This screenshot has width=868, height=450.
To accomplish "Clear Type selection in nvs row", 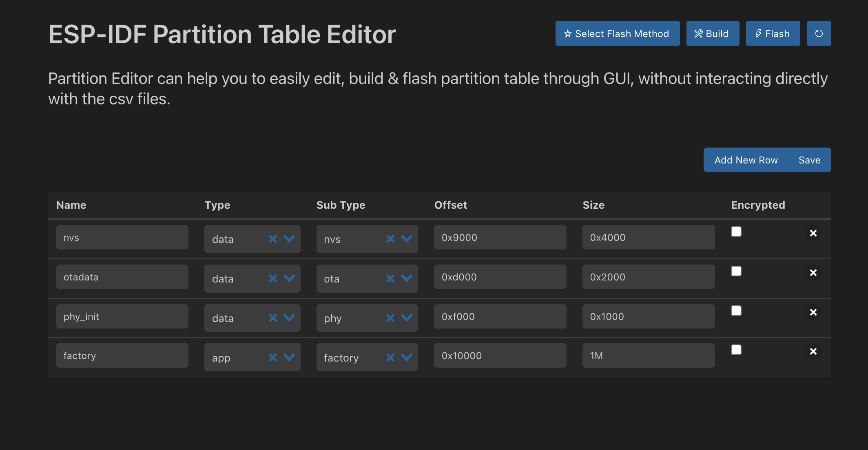I will click(x=273, y=239).
